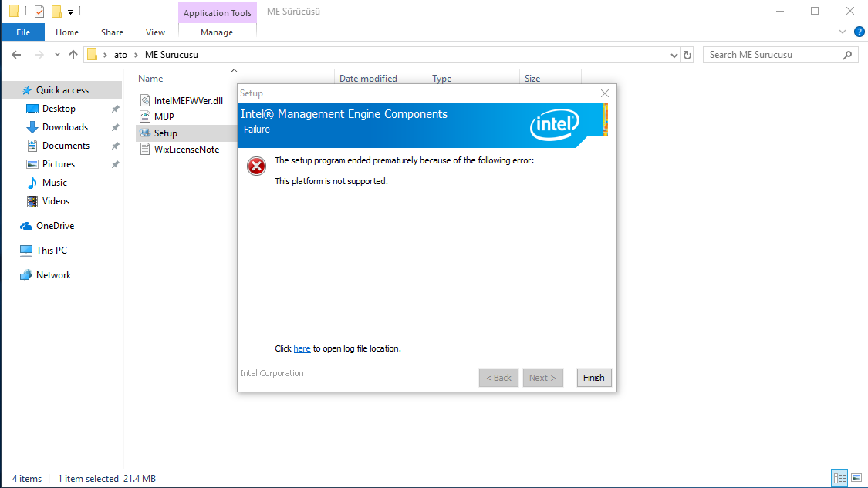Viewport: 868px width, 488px height.
Task: Open Desktop in the navigation pane
Action: [x=59, y=109]
